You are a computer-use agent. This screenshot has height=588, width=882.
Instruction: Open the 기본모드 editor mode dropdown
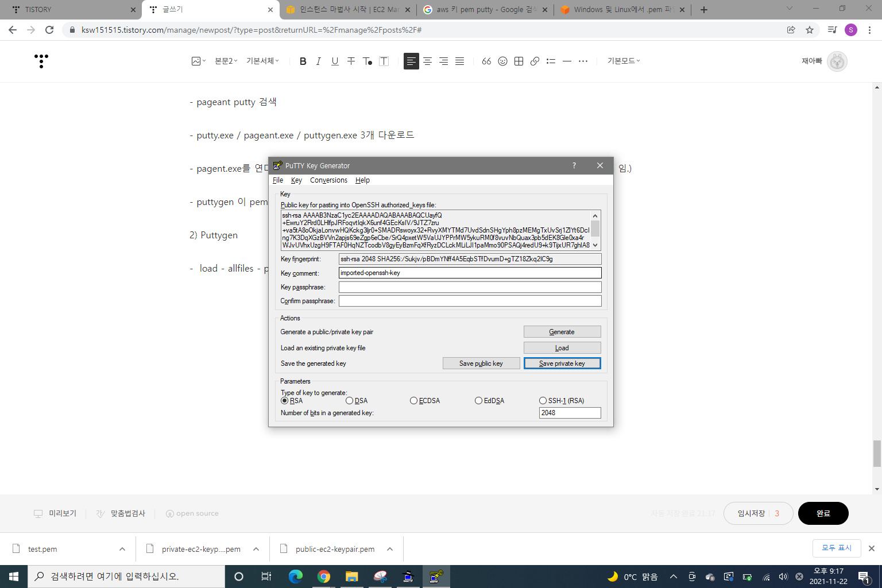click(x=624, y=61)
